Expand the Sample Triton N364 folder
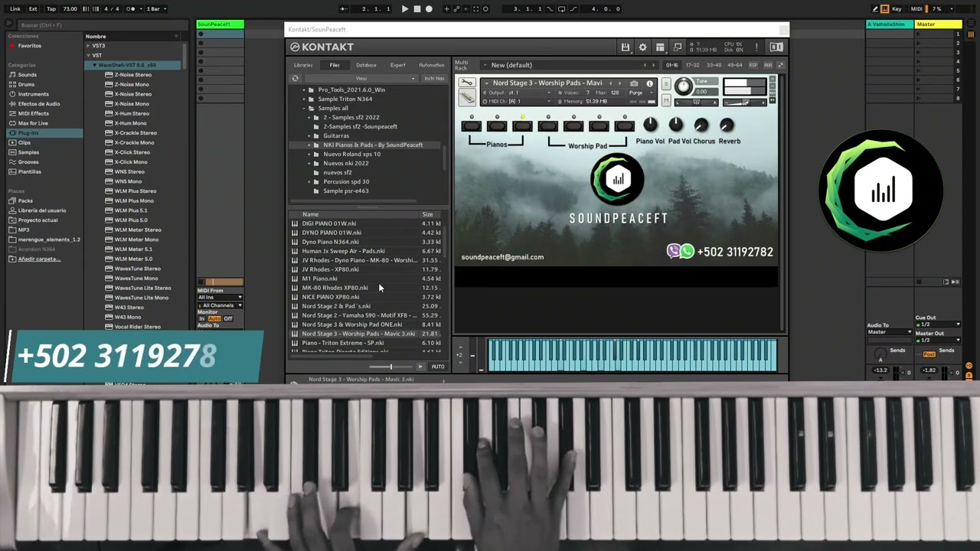 click(304, 99)
